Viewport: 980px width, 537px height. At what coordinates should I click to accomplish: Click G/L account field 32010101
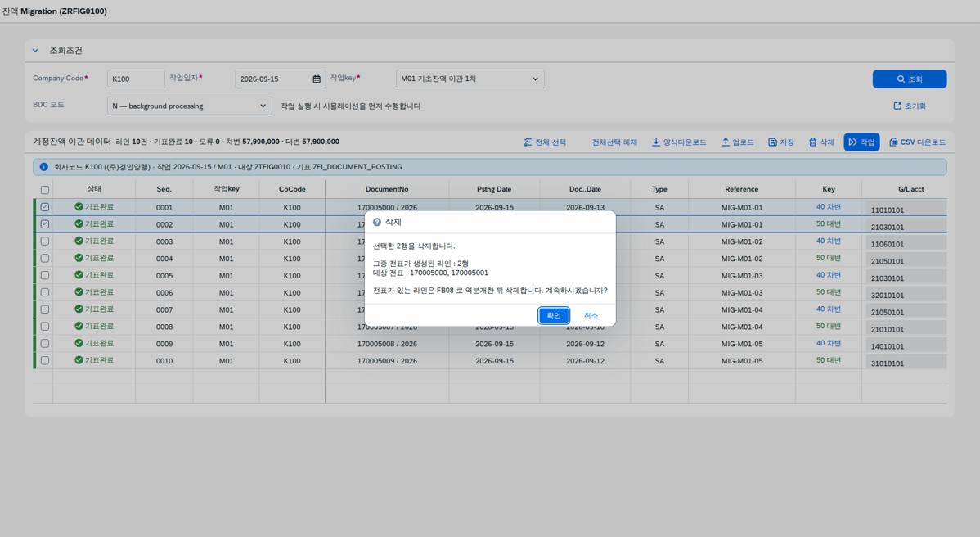coord(906,293)
